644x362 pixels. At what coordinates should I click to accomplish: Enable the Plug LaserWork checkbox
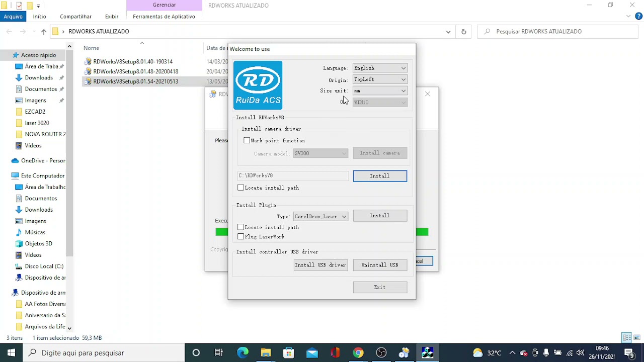(x=240, y=237)
